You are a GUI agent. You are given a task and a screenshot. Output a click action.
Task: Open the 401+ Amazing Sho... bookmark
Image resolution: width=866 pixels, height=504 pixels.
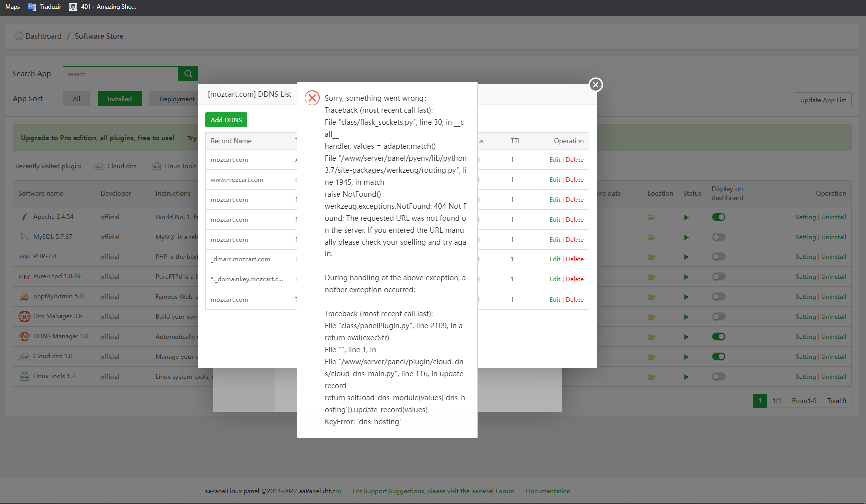point(103,7)
